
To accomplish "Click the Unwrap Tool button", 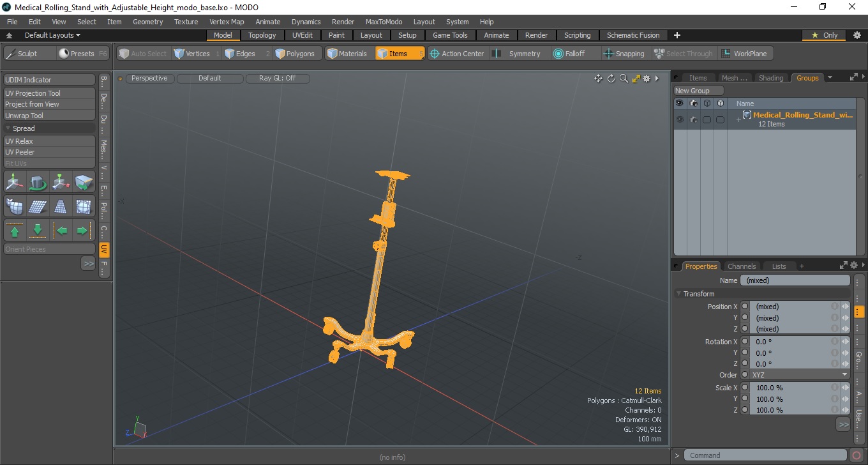I will 50,116.
